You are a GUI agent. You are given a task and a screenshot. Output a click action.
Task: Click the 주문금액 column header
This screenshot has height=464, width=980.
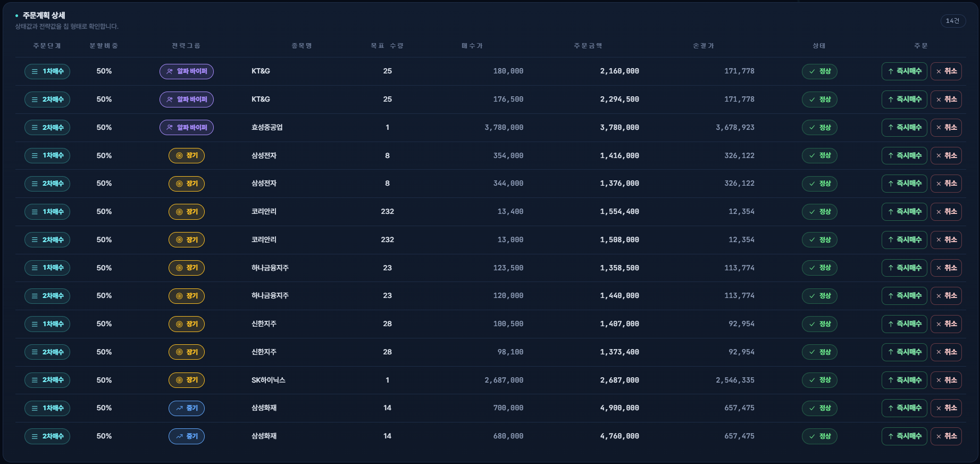tap(588, 46)
